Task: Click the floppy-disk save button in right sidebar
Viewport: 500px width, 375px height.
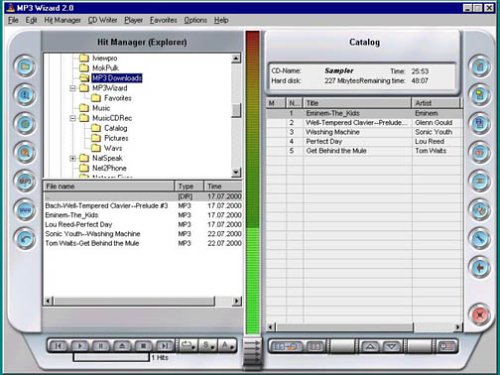Action: [x=479, y=124]
